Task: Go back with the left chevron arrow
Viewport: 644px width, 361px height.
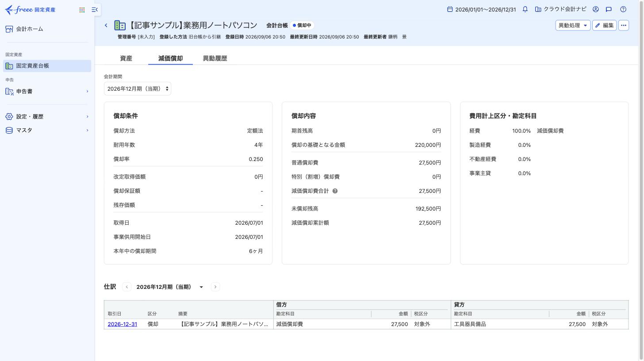Action: coord(106,25)
